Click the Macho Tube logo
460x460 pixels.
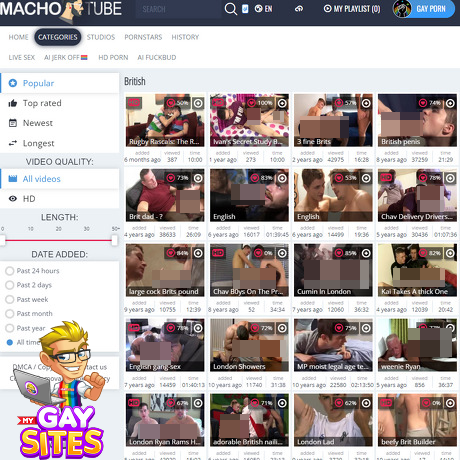pyautogui.click(x=61, y=9)
